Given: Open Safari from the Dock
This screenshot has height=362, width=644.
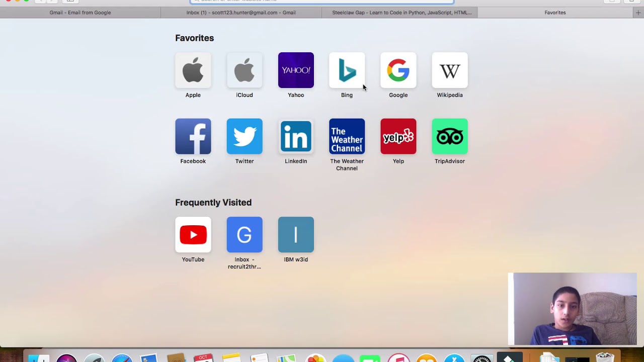Looking at the screenshot, I should click(x=121, y=358).
